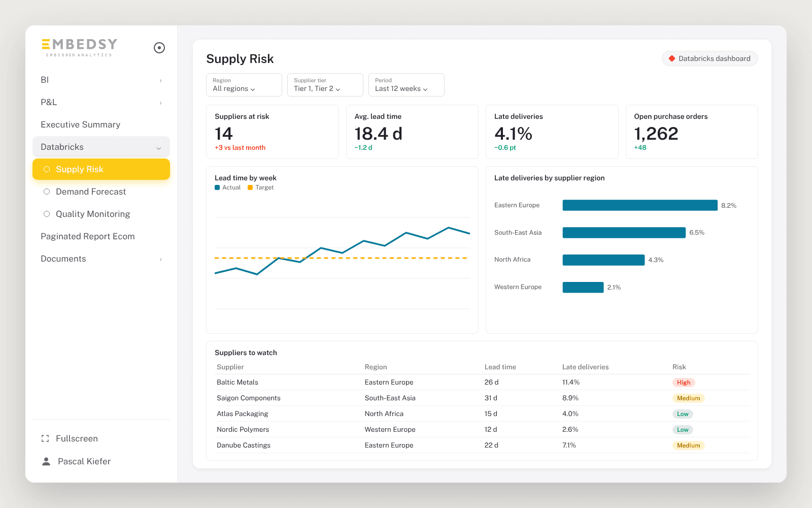Click Open purchase orders value 1,262
Screen dimensions: 812x508
656,134
